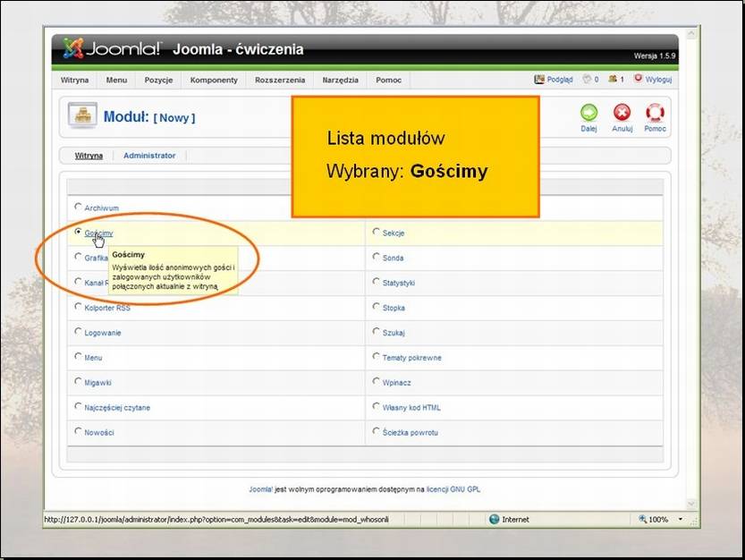The width and height of the screenshot is (745, 560).
Task: Select the Menu module radio button
Action: [78, 356]
